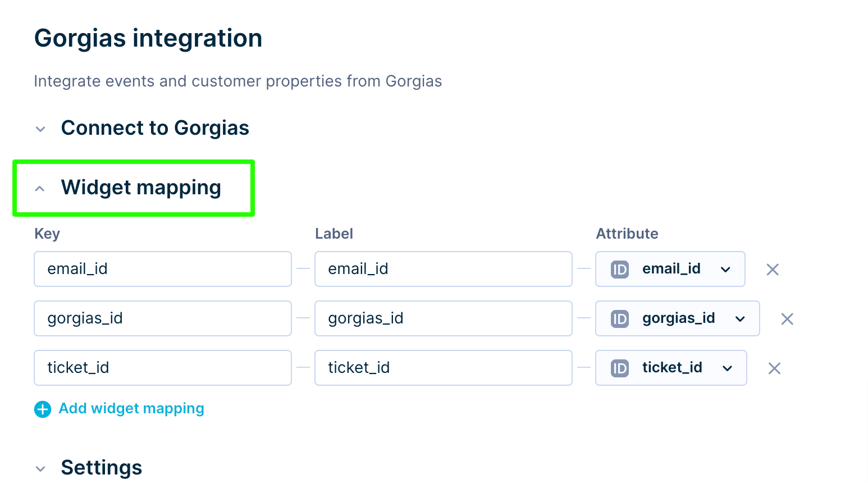
Task: Open the ticket_id attribute dropdown arrow
Action: pyautogui.click(x=727, y=368)
